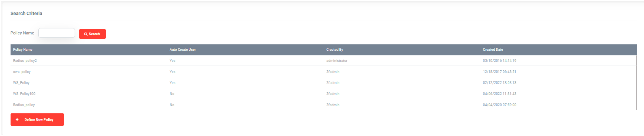The image size is (644, 136).
Task: Click the No value in WS_Policy100 row
Action: pos(172,94)
